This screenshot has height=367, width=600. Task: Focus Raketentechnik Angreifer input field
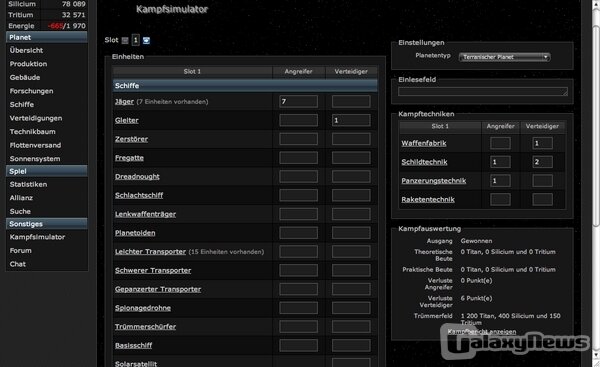(x=501, y=199)
